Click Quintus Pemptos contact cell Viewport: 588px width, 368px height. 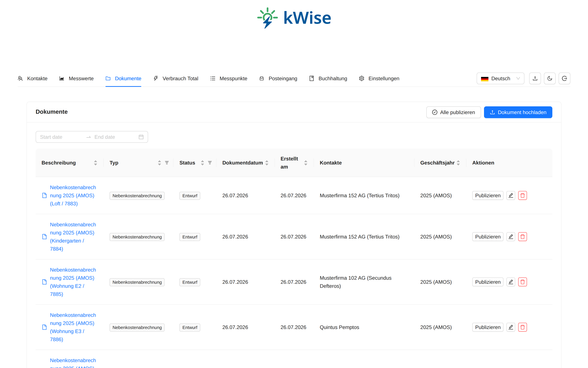point(339,327)
